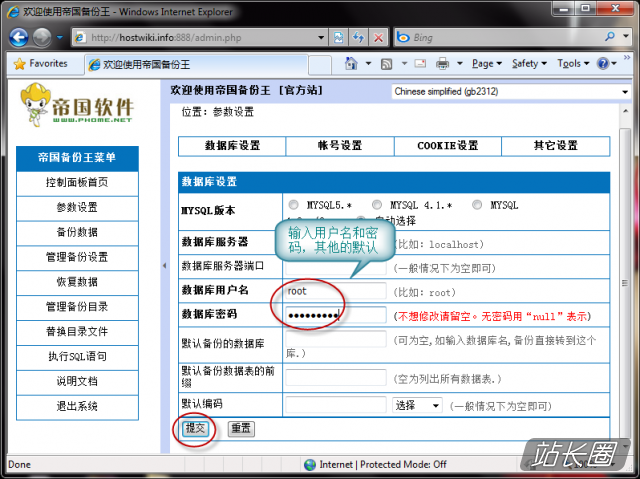Open Favorites star button
Screen dimensions: 640x479
40,64
